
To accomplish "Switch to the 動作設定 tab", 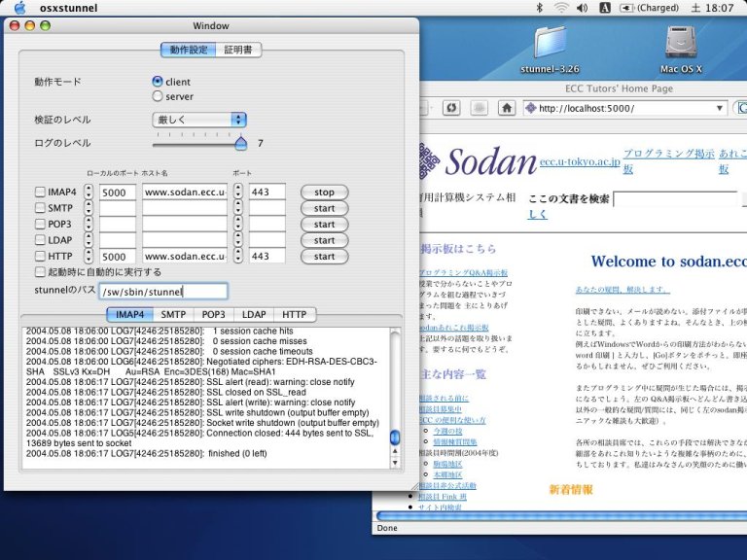I will (x=188, y=50).
